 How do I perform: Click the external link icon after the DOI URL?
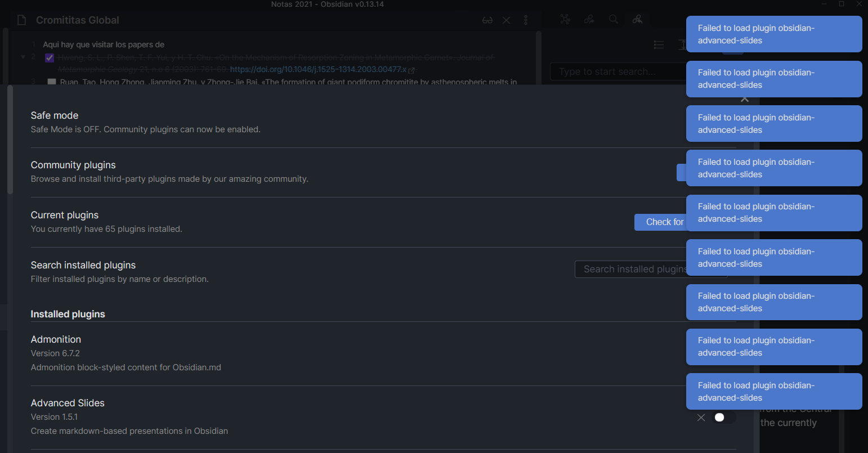(x=412, y=70)
